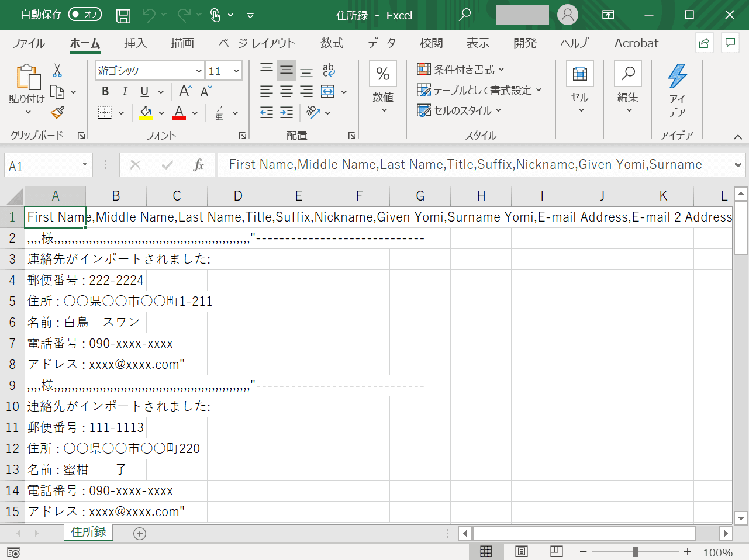
Task: Decrease indent
Action: click(x=267, y=112)
